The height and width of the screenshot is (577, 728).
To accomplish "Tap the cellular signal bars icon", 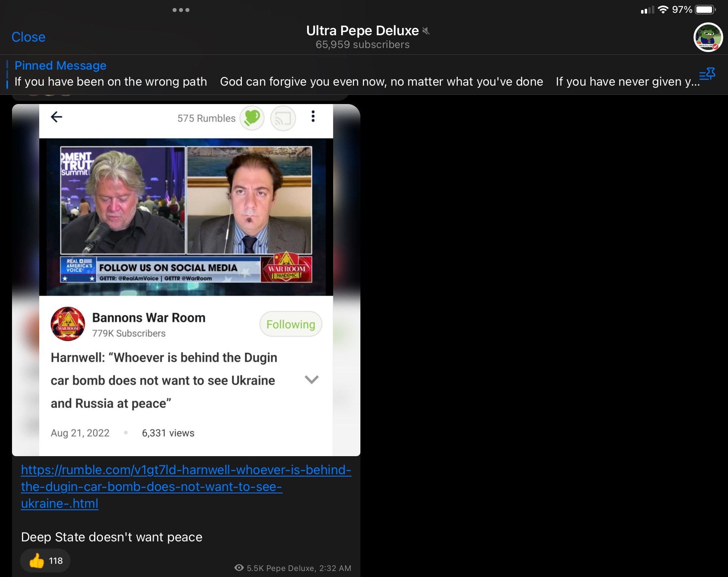I will pos(647,10).
